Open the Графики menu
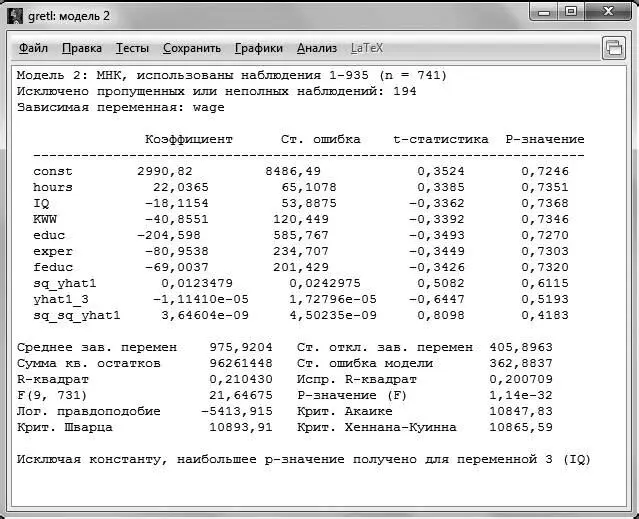The height and width of the screenshot is (519, 639). (259, 48)
